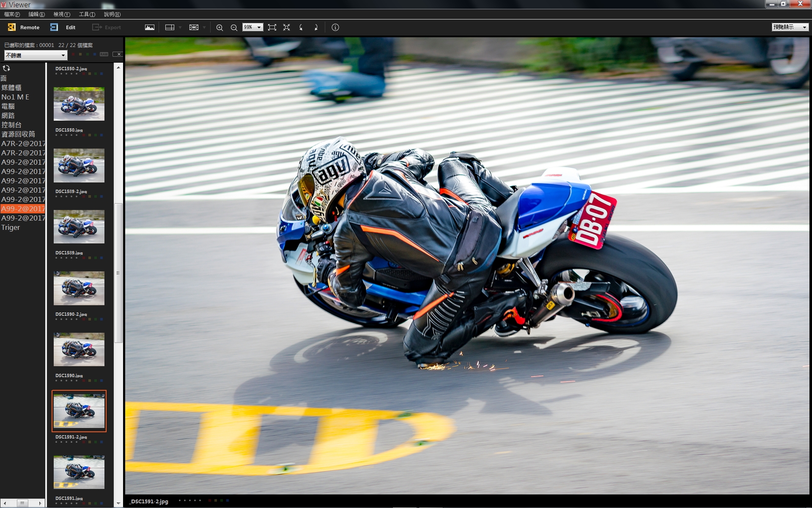Select the 電腦 tree item
This screenshot has width=812, height=508.
(x=8, y=106)
